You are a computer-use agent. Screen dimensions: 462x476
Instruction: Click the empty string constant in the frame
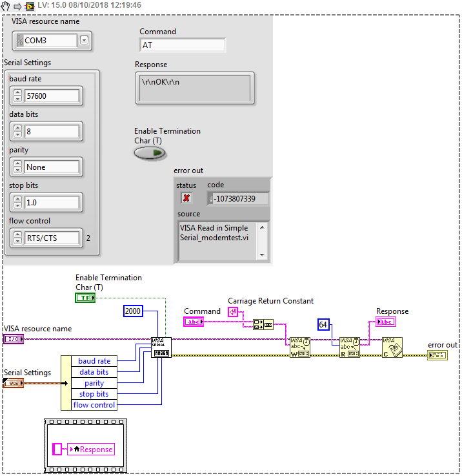click(x=57, y=450)
